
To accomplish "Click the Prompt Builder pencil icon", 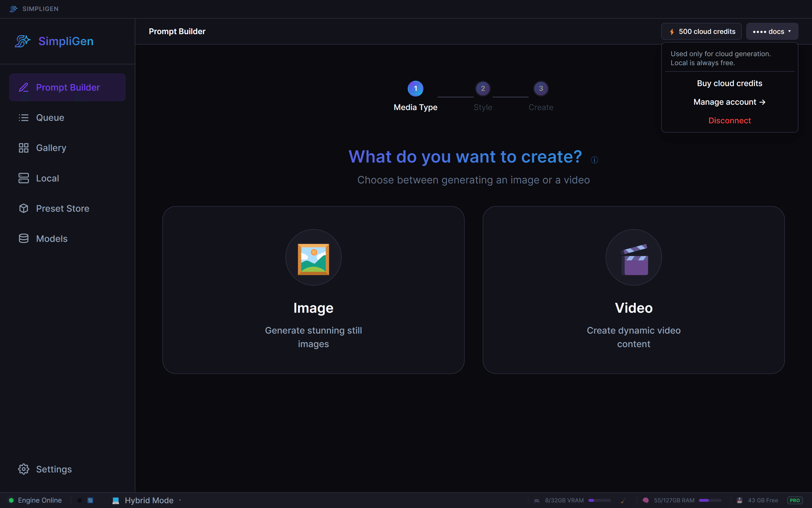I will point(23,87).
